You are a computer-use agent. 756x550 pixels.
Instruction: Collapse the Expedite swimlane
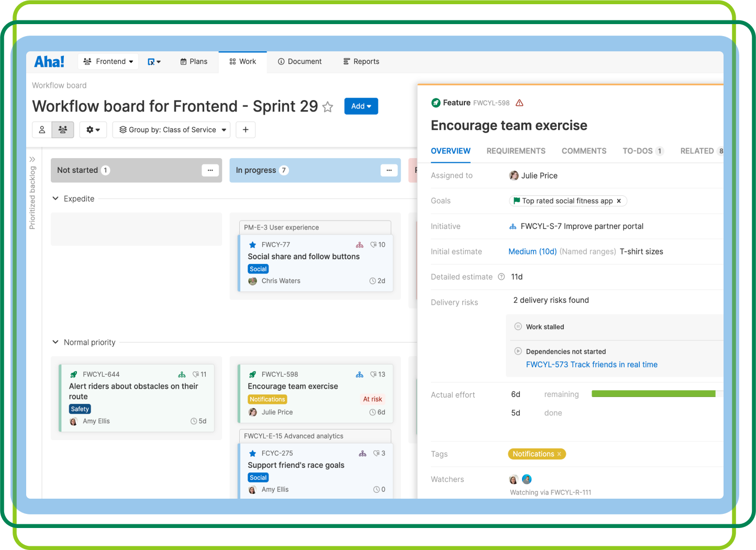[55, 199]
